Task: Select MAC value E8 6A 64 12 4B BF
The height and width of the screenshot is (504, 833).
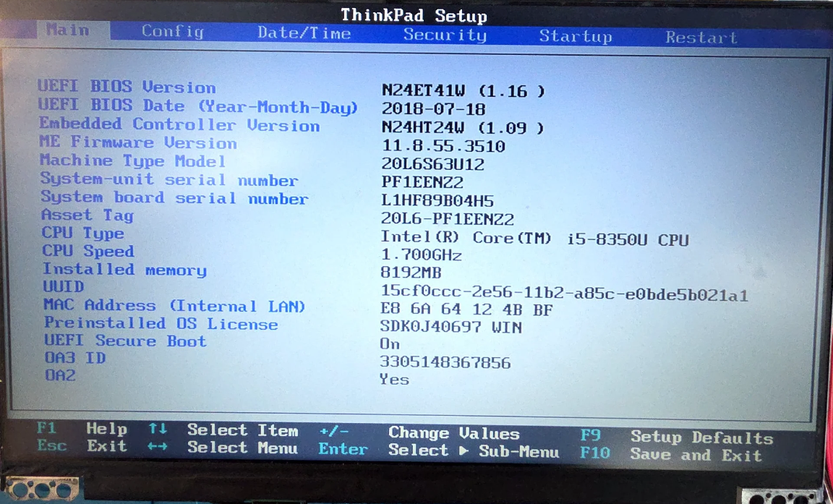Action: tap(467, 309)
